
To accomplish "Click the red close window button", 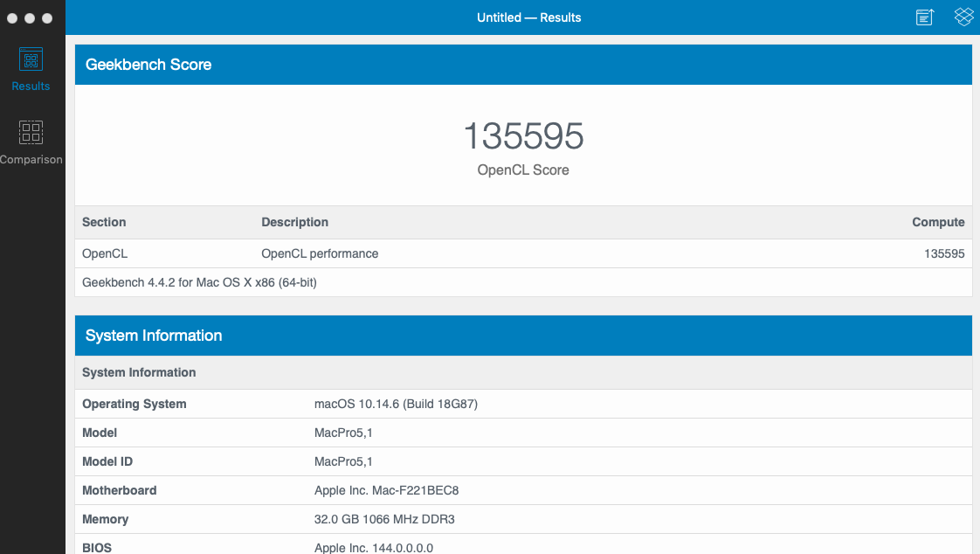I will [12, 18].
